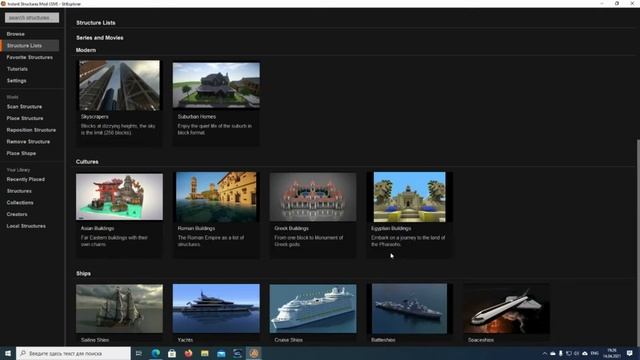
Task: Go to Favorite Structures
Action: (x=29, y=58)
